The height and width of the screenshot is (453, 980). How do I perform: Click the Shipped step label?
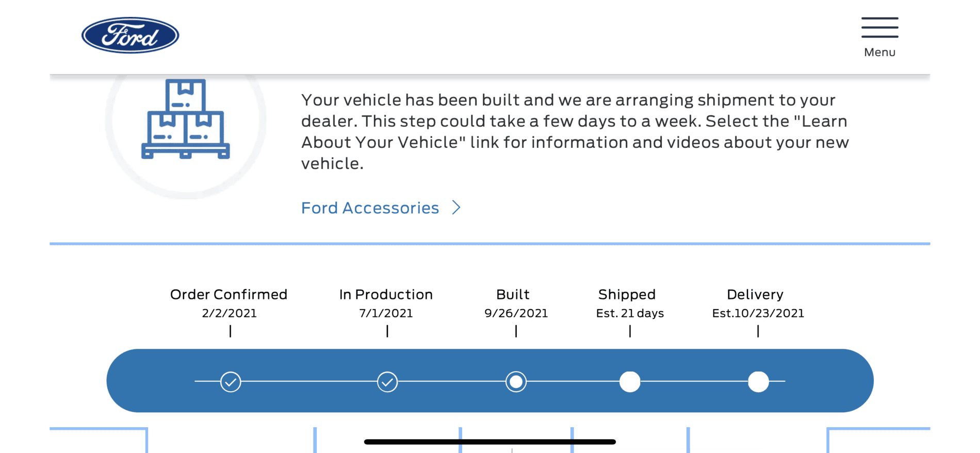627,294
